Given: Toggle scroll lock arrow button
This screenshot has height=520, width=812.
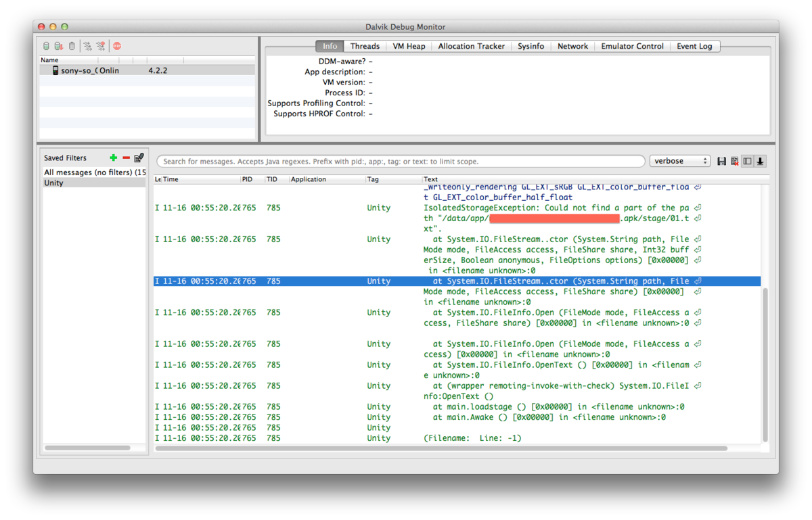Looking at the screenshot, I should [760, 161].
